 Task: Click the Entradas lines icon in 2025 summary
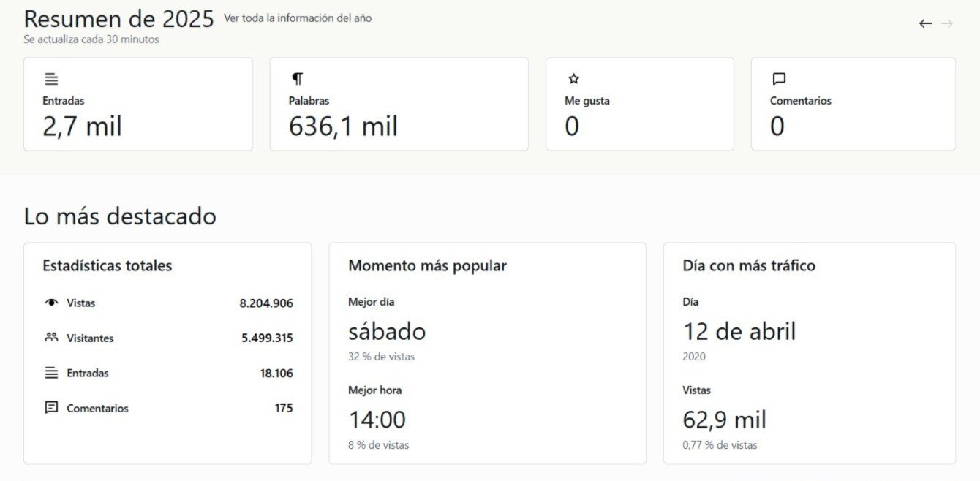click(x=51, y=79)
